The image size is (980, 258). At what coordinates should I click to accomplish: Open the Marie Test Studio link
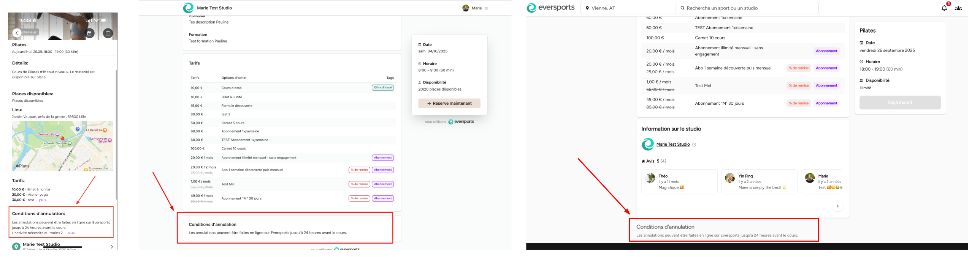672,145
